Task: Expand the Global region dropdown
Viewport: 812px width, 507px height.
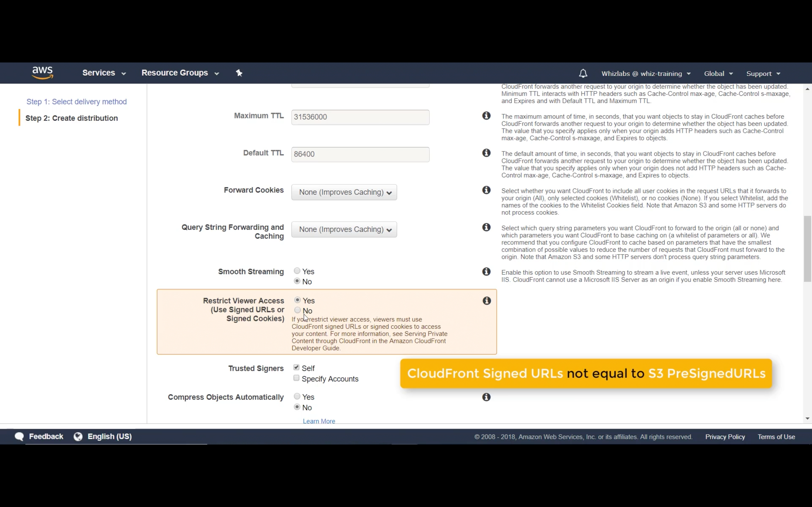Action: pos(718,74)
